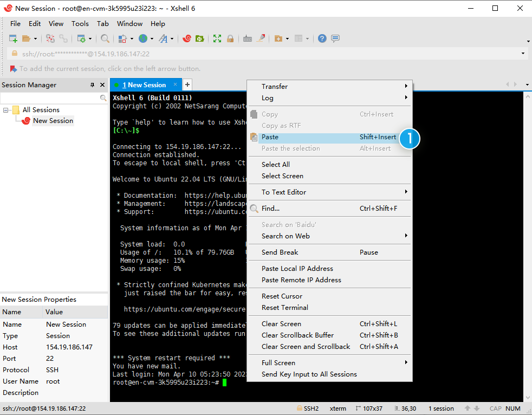The image size is (532, 415).
Task: Expand the Font icon dropdown arrow
Action: click(172, 39)
